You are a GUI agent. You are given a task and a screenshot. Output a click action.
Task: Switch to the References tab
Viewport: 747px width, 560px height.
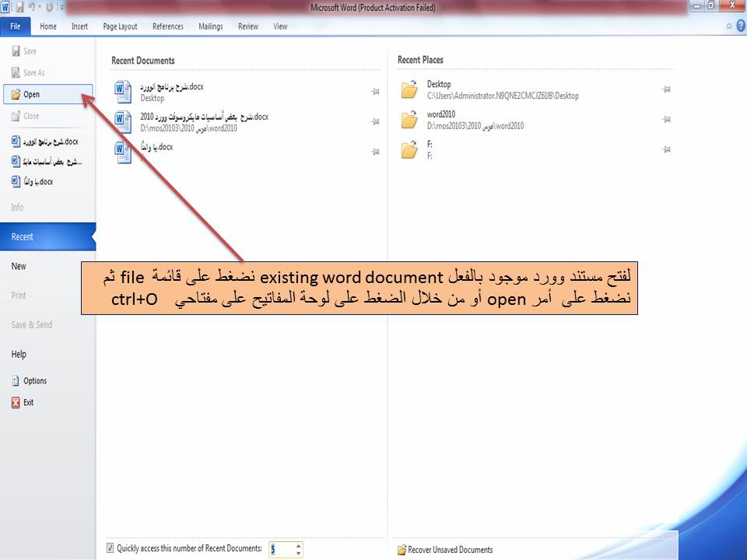pos(168,26)
